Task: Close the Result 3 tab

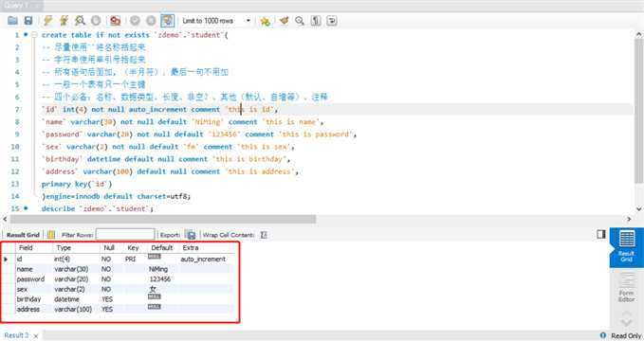Action: tap(36, 336)
